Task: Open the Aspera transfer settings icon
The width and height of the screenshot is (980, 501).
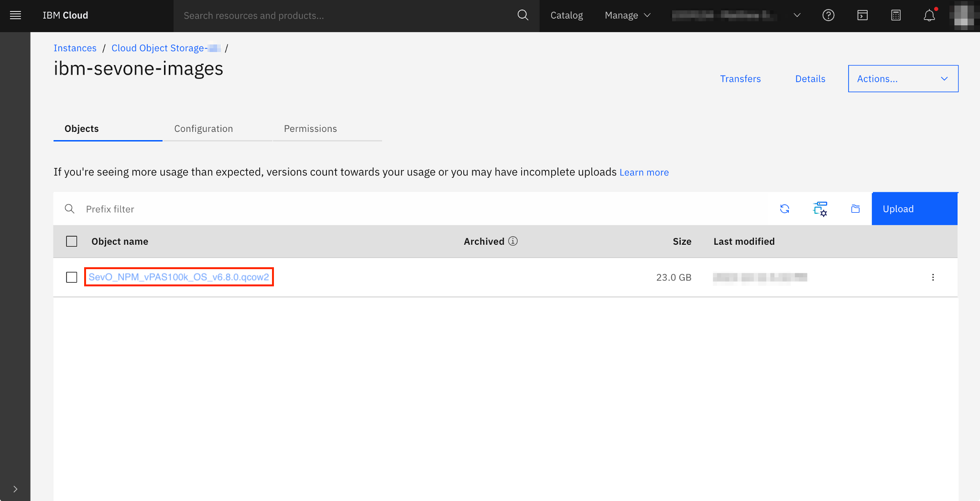Action: coord(820,209)
